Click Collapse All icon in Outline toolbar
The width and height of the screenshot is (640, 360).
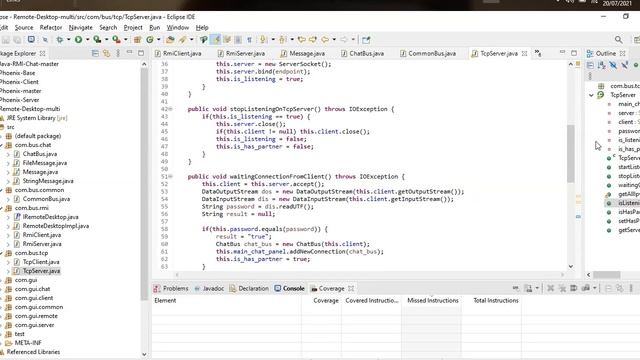pos(590,65)
